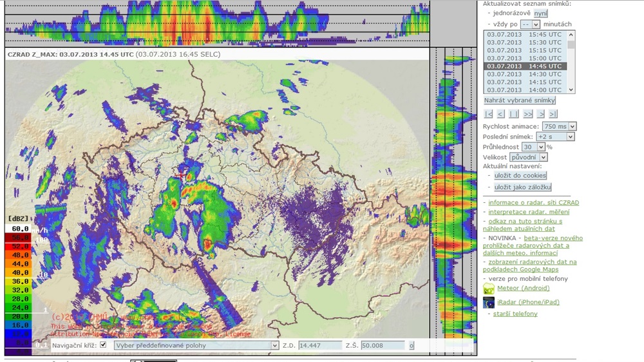Click the CZRAD Z_MAX timestamp header
644x362 pixels.
pos(114,54)
